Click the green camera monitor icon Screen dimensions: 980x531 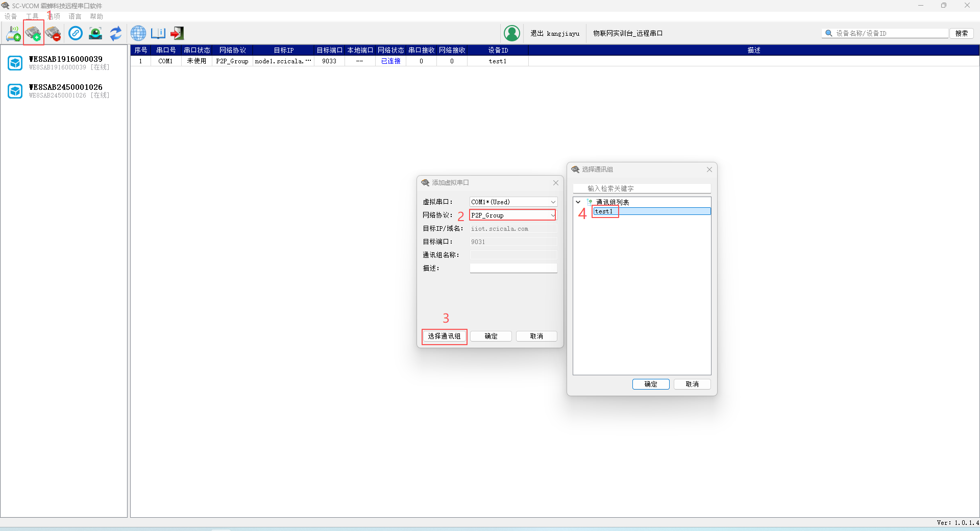(95, 34)
